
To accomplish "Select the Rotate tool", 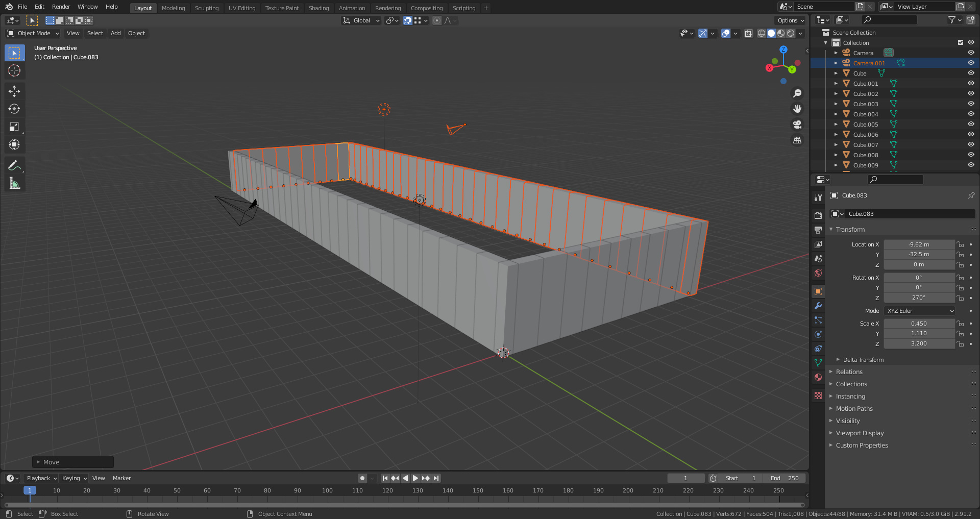I will [x=14, y=109].
